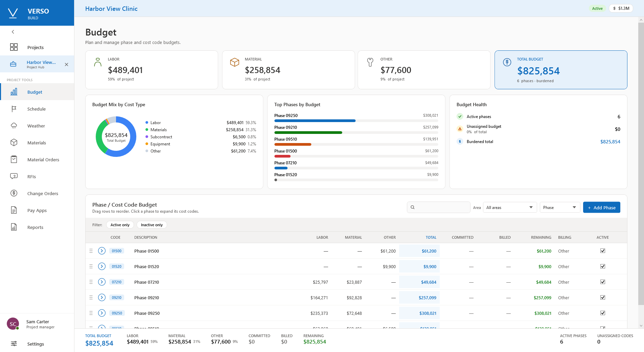Select the Budget bar chart icon
The height and width of the screenshot is (352, 644).
(x=14, y=92)
